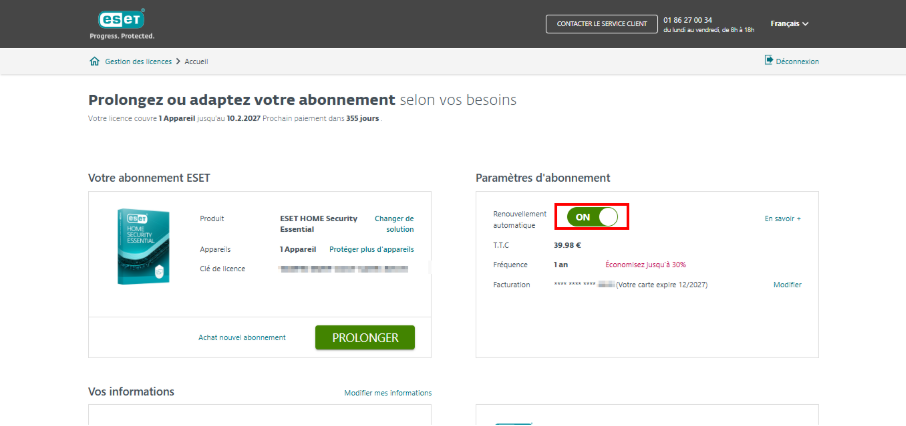This screenshot has width=906, height=426.
Task: Click Modifier link next to Facturation
Action: 788,284
